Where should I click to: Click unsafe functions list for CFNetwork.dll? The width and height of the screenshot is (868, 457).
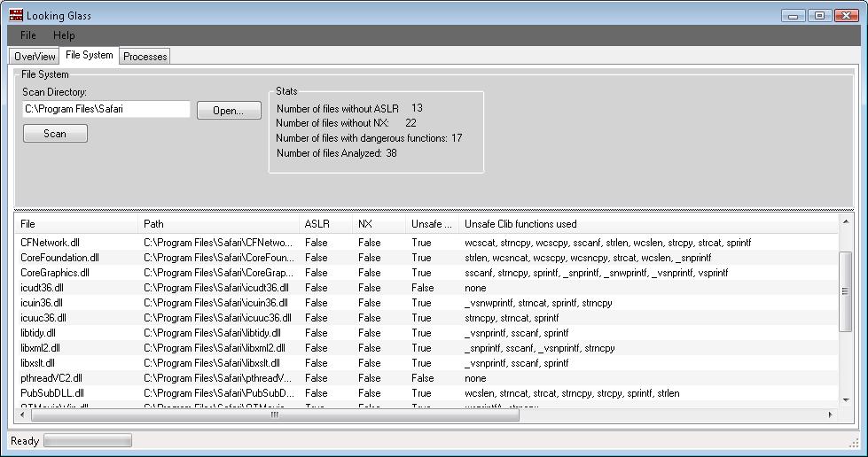[607, 243]
